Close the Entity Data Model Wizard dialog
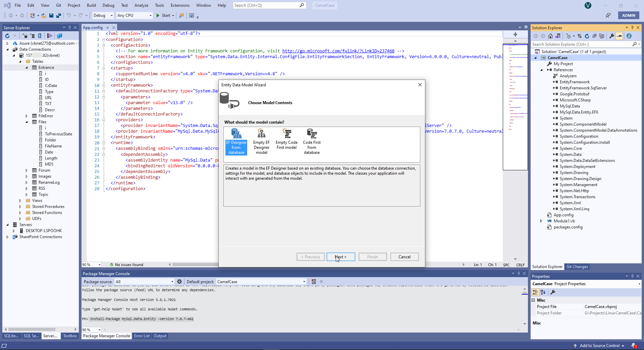 click(x=420, y=85)
